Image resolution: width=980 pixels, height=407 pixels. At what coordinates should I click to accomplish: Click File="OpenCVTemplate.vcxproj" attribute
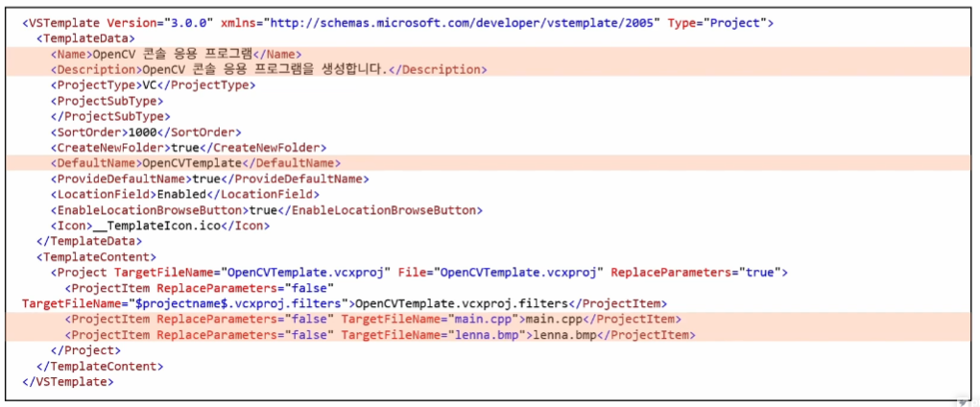pyautogui.click(x=501, y=273)
